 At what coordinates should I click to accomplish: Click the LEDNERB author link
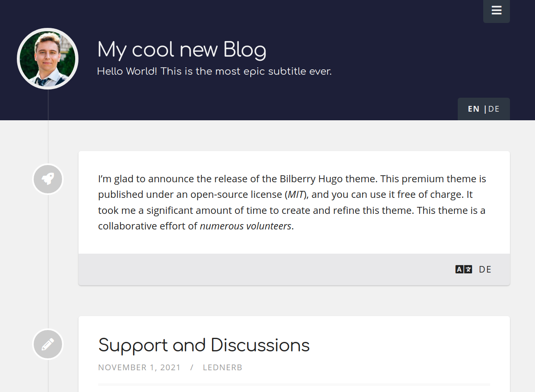[222, 367]
